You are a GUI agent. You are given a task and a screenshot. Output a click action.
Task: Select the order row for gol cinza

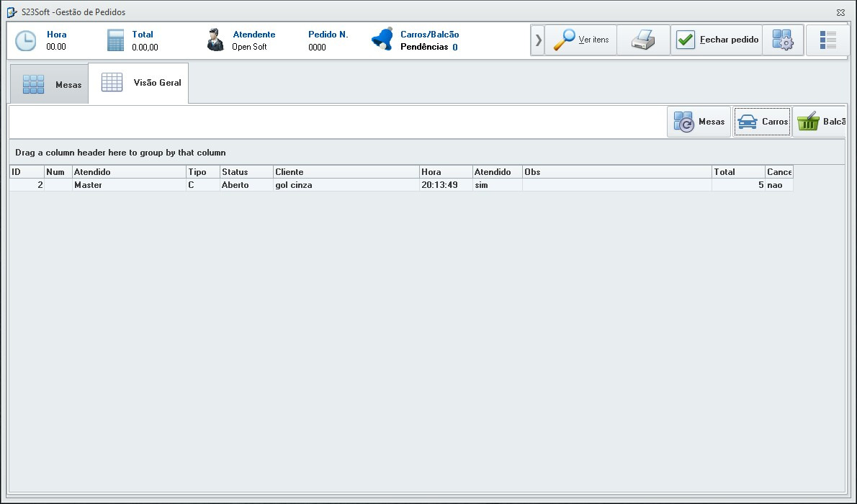(346, 185)
